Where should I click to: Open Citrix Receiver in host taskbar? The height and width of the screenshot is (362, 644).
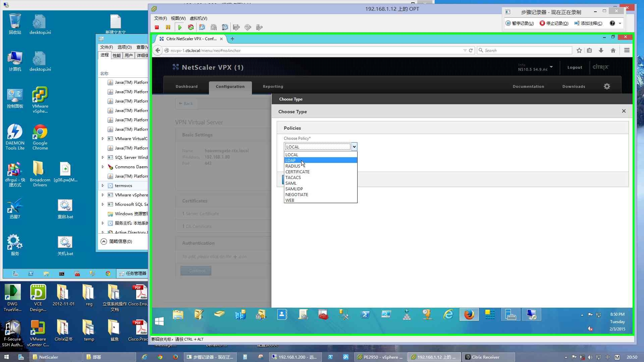[488, 357]
